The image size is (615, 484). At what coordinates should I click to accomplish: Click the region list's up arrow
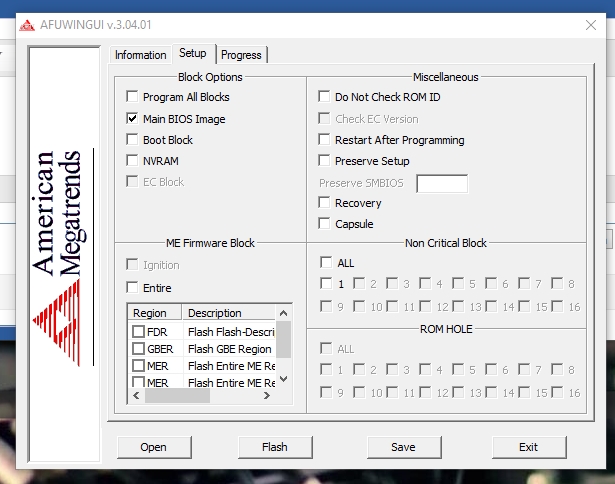(284, 313)
